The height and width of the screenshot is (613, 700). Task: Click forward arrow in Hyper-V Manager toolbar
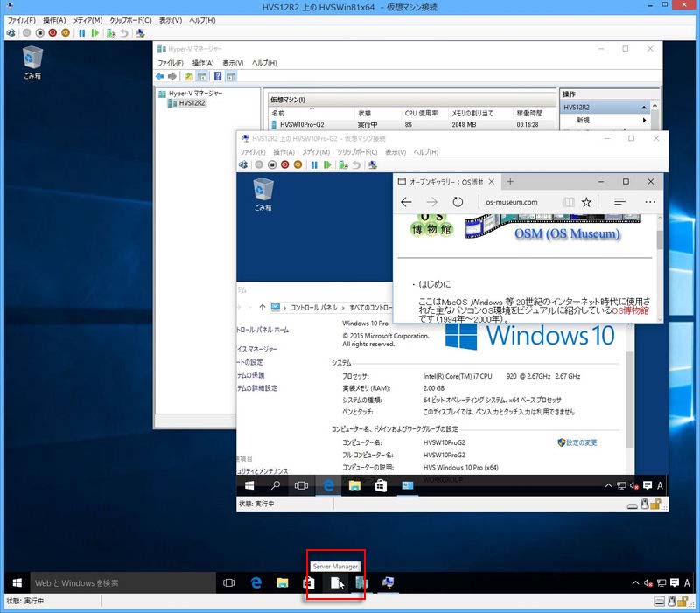pos(172,77)
